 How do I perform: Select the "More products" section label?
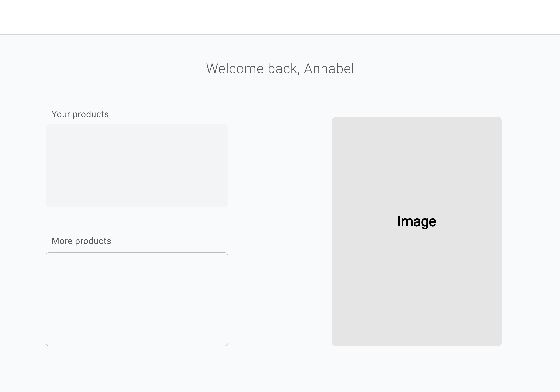tap(81, 241)
